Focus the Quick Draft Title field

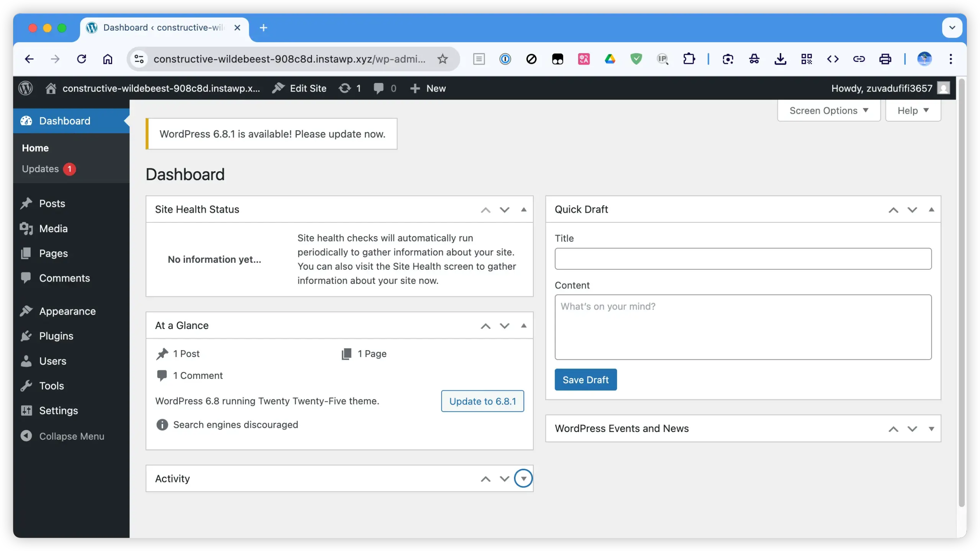(743, 259)
